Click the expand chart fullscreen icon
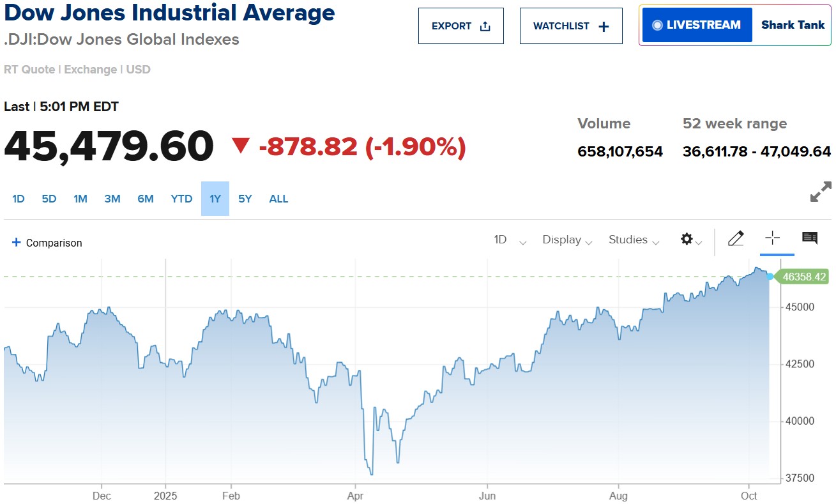The width and height of the screenshot is (836, 504). pos(821,192)
